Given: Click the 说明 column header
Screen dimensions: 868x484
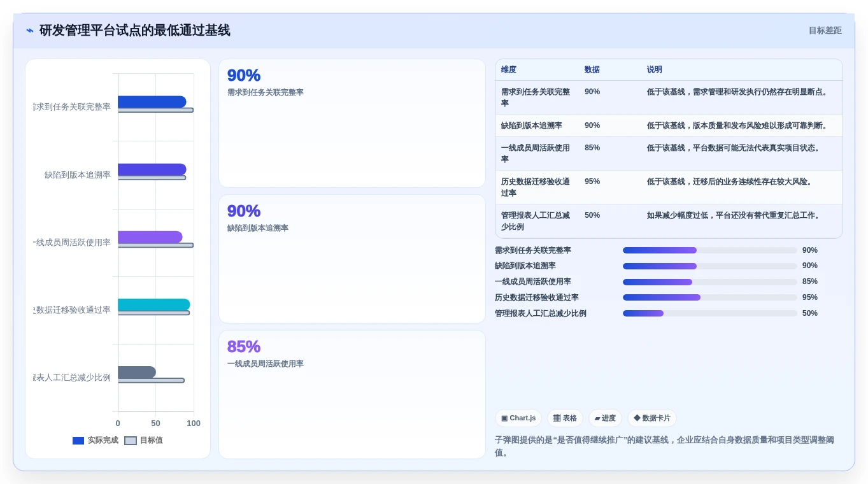Looking at the screenshot, I should click(655, 70).
